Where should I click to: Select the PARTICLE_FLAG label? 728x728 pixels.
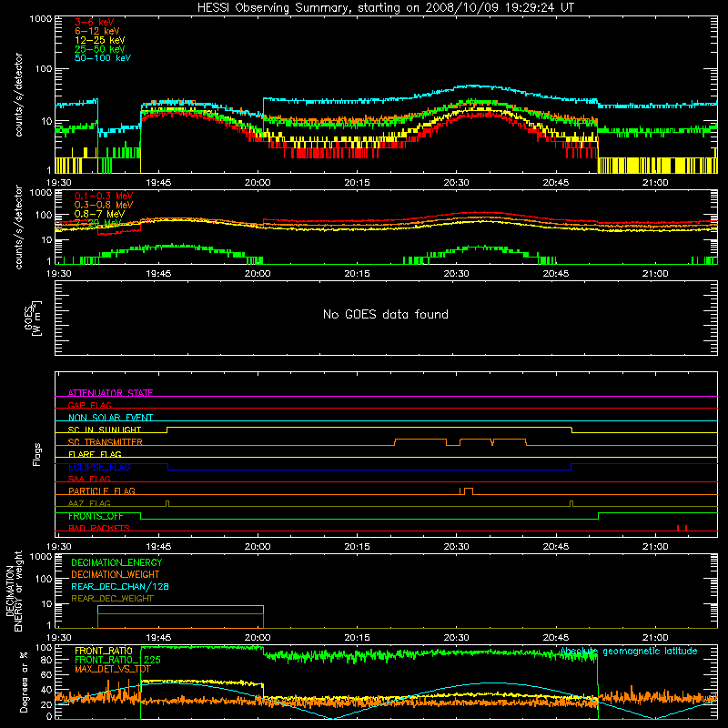(x=102, y=491)
